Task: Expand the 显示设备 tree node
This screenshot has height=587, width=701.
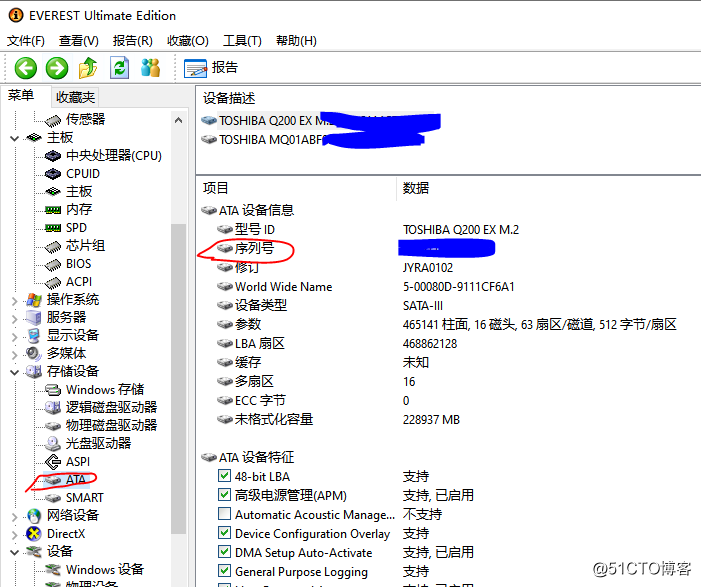Action: tap(14, 337)
